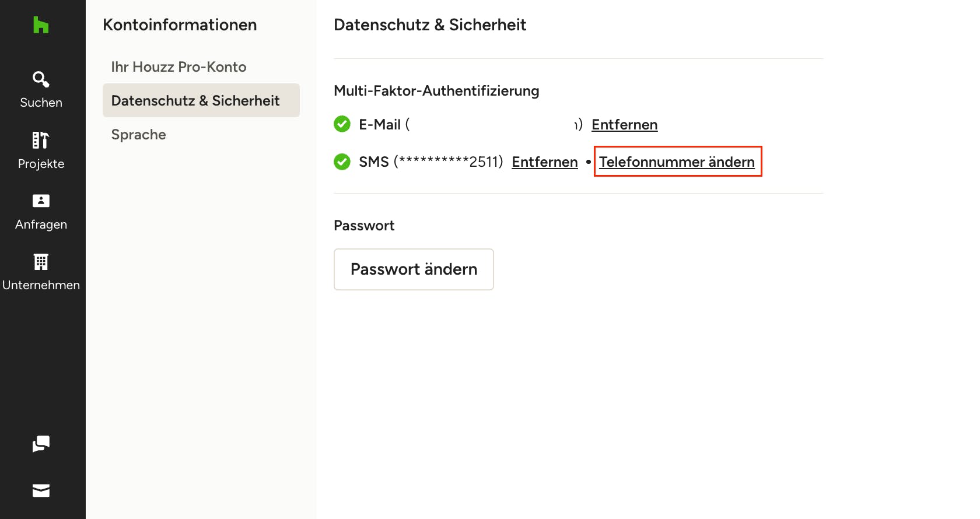Screen dimensions: 980x519
Task: Click Telefonnummer ändern link
Action: (677, 162)
